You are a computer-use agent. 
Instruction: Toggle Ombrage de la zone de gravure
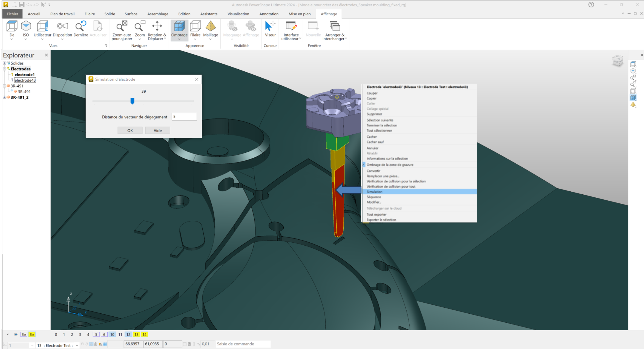[x=390, y=165]
